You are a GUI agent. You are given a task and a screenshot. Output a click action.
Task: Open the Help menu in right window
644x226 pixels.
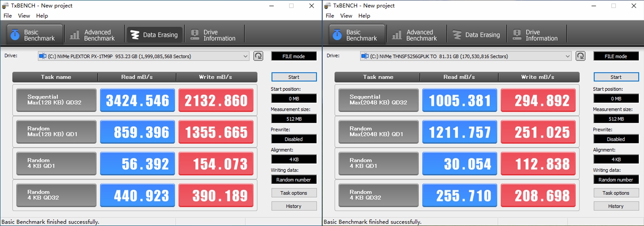pos(364,15)
